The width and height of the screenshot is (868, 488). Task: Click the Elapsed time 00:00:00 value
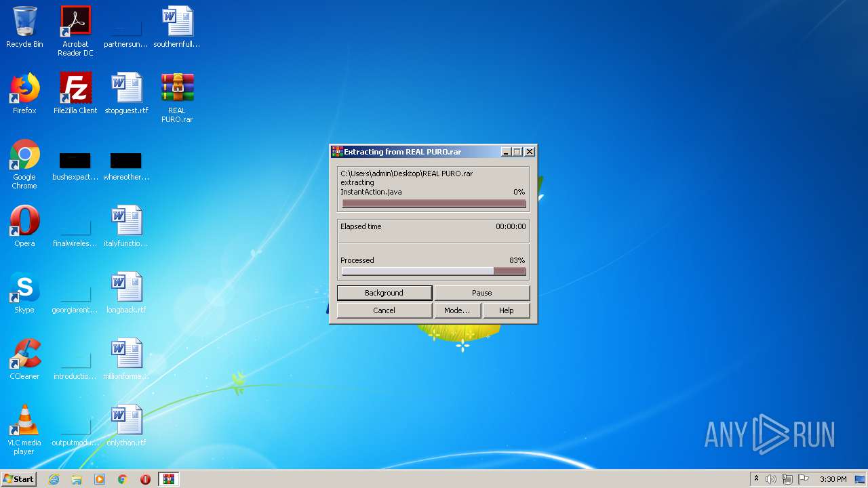(x=511, y=226)
